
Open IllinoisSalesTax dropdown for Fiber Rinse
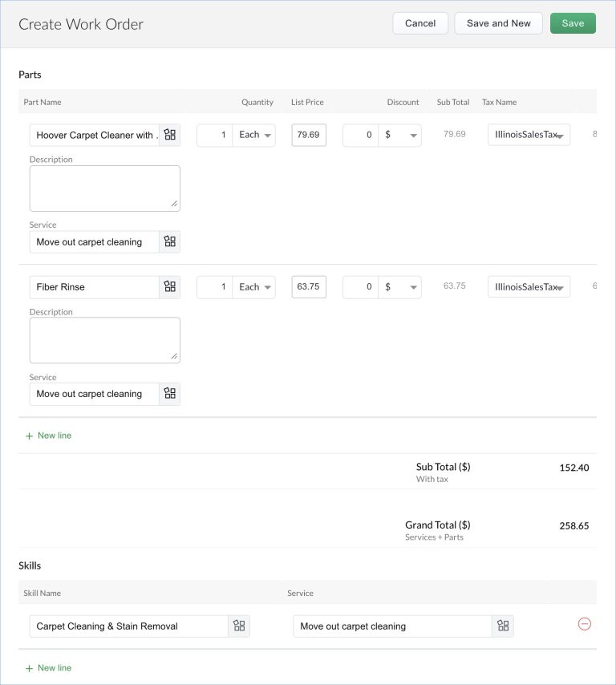(x=529, y=287)
